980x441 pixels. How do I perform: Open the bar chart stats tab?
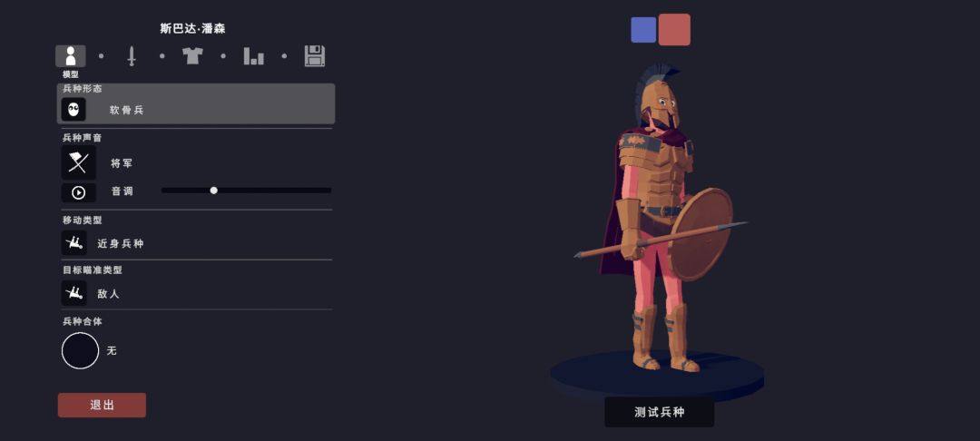click(253, 56)
